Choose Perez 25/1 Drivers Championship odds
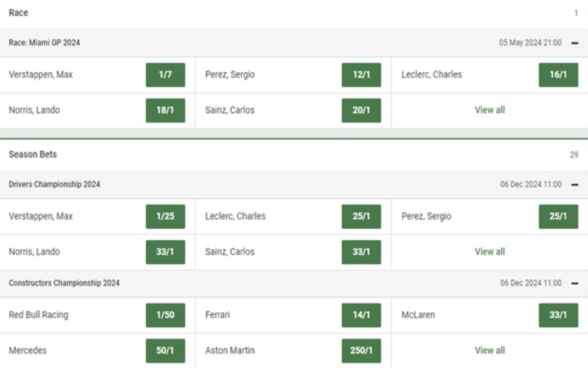The image size is (588, 368). click(x=558, y=217)
